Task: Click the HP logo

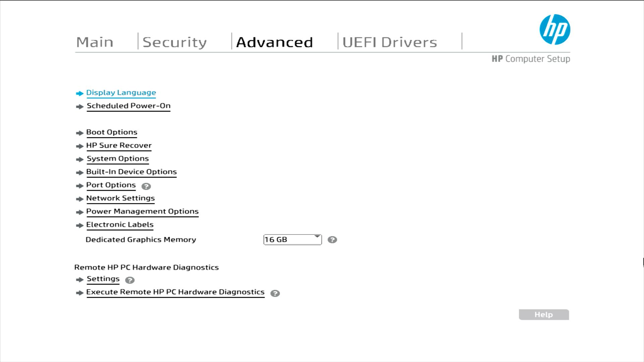Action: 554,29
